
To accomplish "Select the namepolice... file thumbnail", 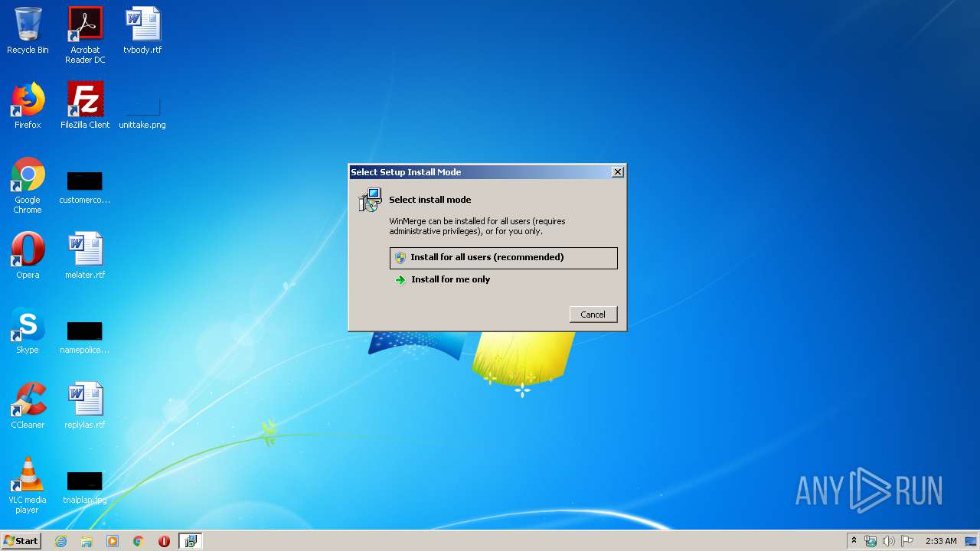I will [85, 337].
